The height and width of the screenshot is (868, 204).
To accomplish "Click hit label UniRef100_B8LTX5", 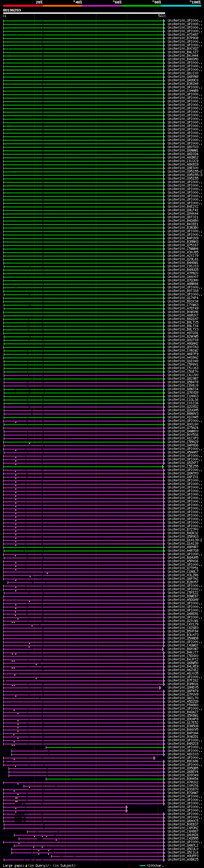I will point(183,322).
